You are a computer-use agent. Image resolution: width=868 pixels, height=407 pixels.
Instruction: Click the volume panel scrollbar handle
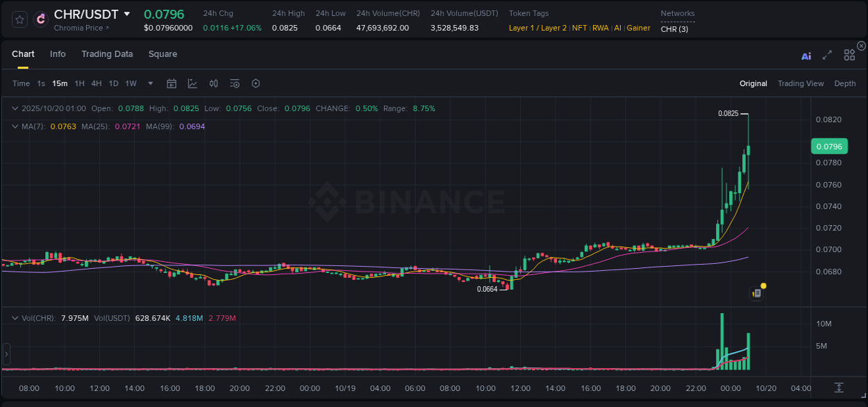pos(6,354)
